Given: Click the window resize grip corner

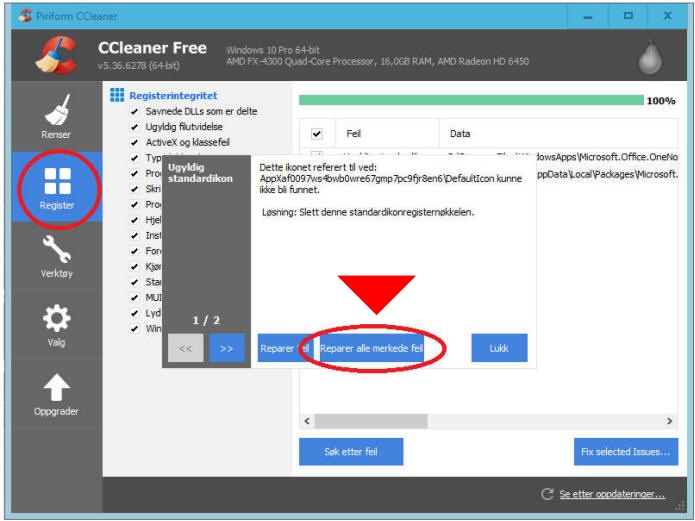Looking at the screenshot, I should click(x=680, y=505).
